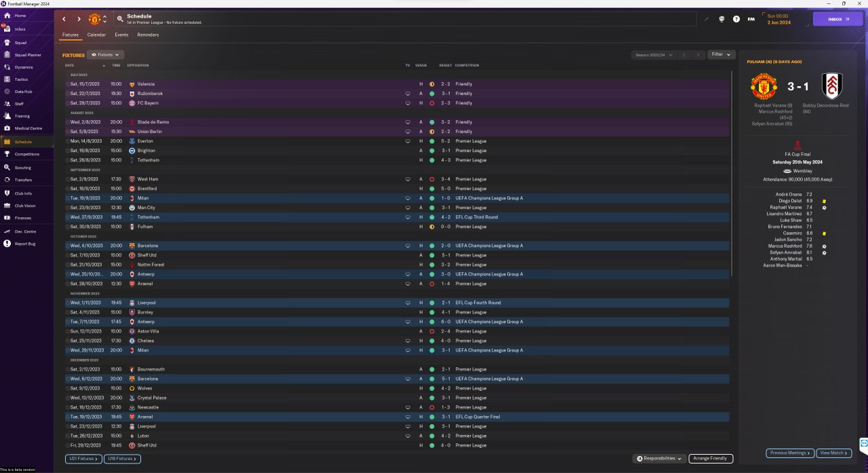Click the forward navigation arrow

point(79,19)
